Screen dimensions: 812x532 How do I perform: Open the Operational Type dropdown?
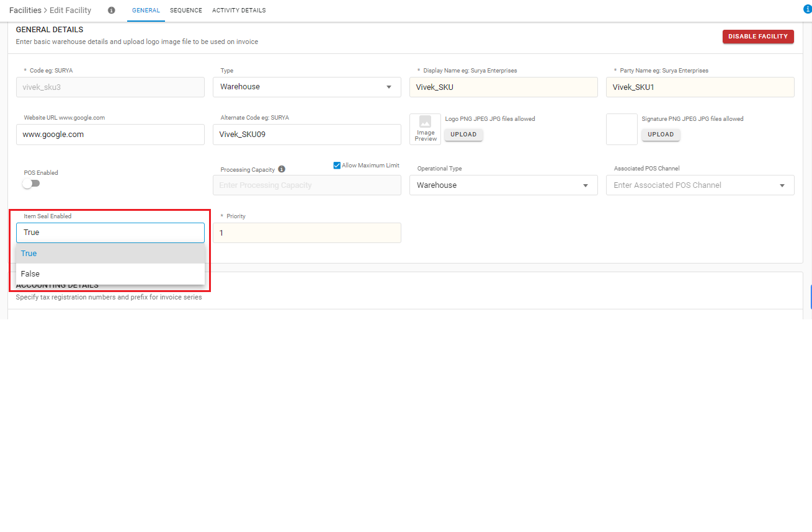coord(504,185)
